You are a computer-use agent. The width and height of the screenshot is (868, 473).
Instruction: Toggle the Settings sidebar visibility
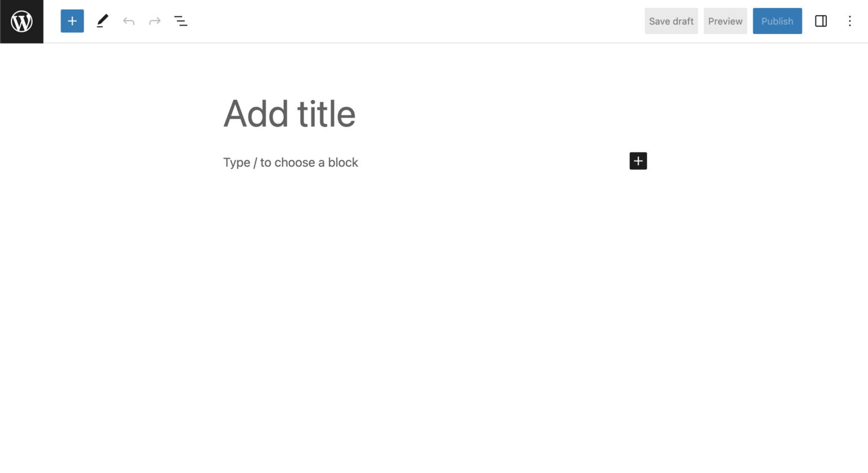coord(821,21)
